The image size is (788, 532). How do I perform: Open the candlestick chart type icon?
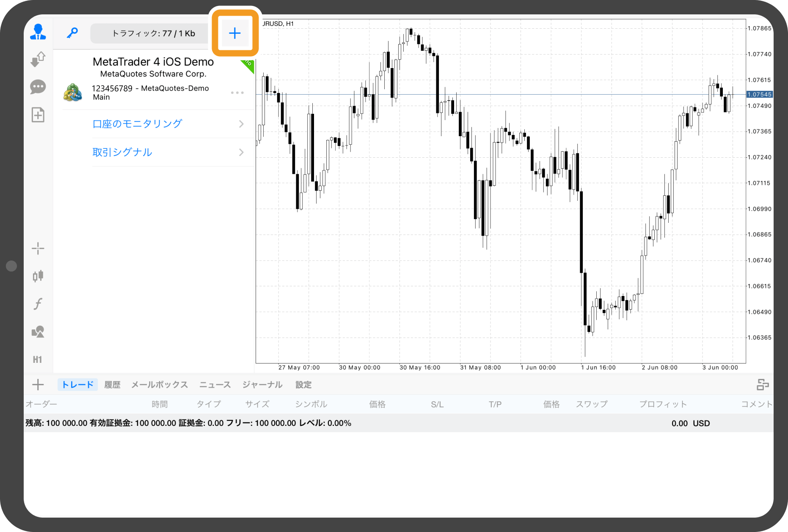(38, 276)
